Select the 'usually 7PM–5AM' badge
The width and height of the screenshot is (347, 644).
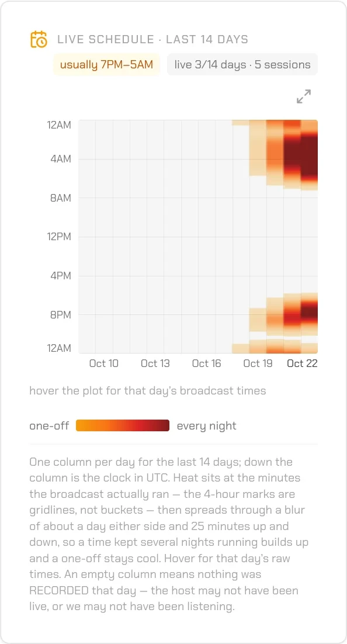[106, 64]
